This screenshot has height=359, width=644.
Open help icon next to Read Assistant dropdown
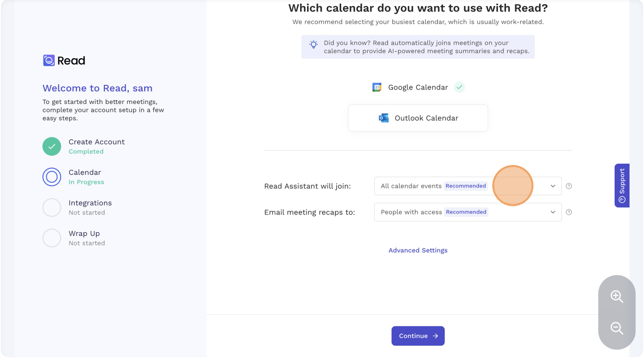[x=568, y=186]
